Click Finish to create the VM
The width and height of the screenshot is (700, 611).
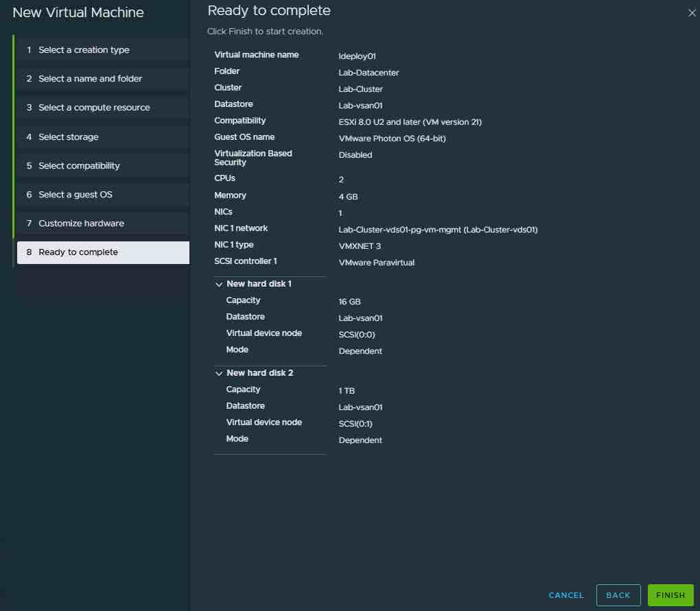(670, 595)
